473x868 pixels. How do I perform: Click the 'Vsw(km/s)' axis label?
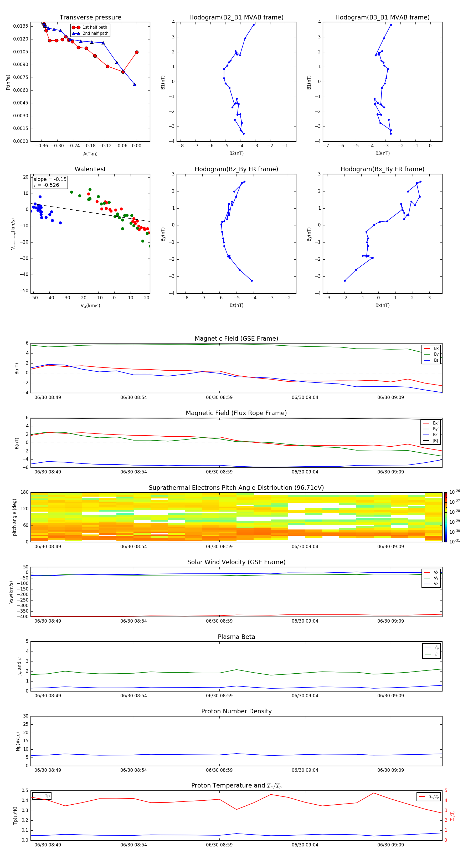(11, 592)
